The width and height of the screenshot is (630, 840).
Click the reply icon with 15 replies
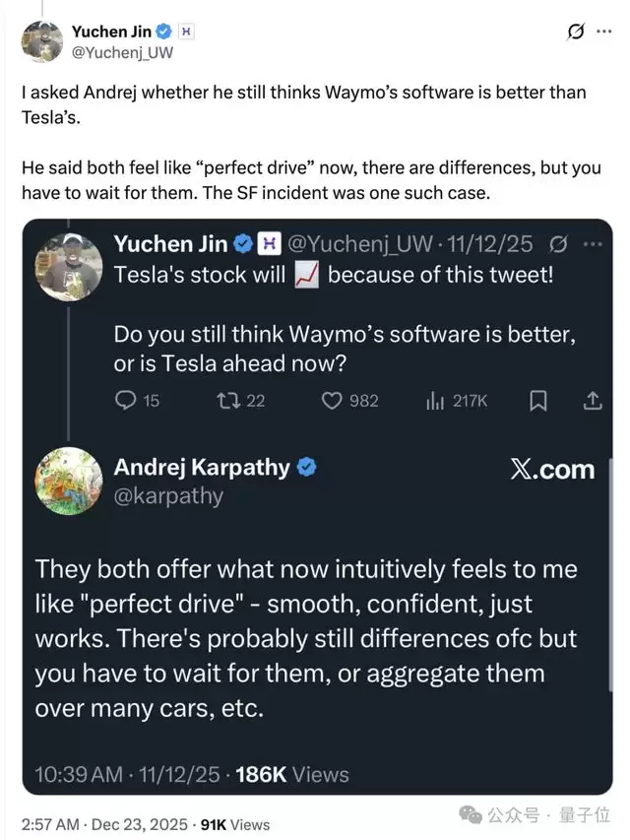pos(126,401)
